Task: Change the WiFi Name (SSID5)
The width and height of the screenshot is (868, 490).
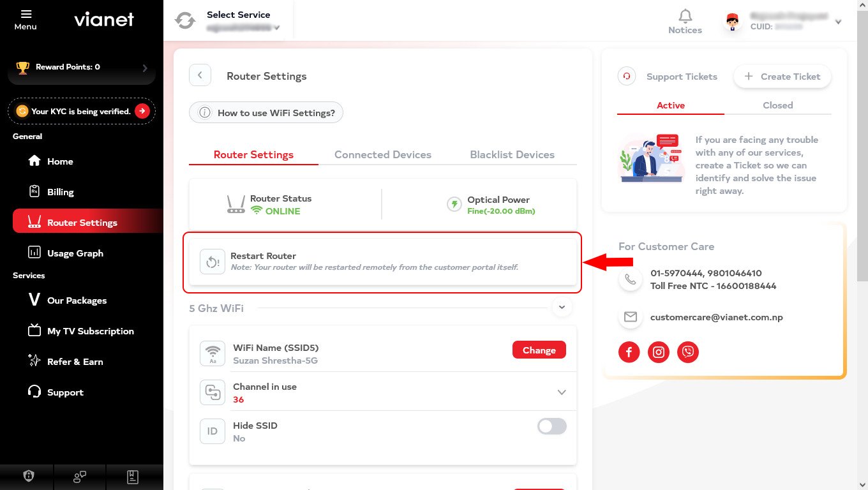Action: [x=539, y=350]
